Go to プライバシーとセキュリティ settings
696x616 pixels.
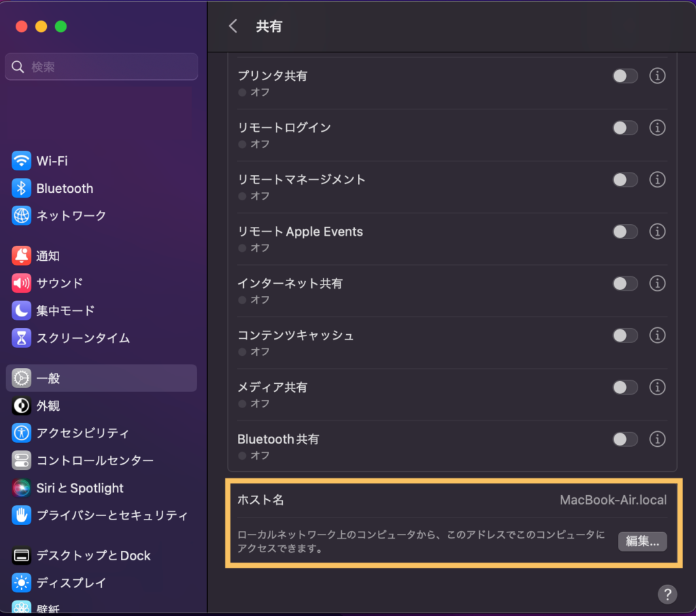[x=101, y=515]
